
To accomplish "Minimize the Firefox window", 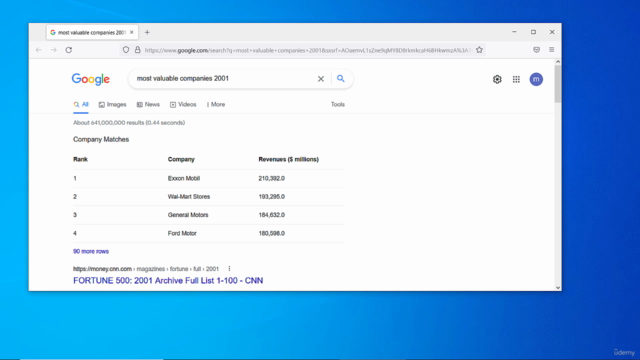I will (x=514, y=32).
